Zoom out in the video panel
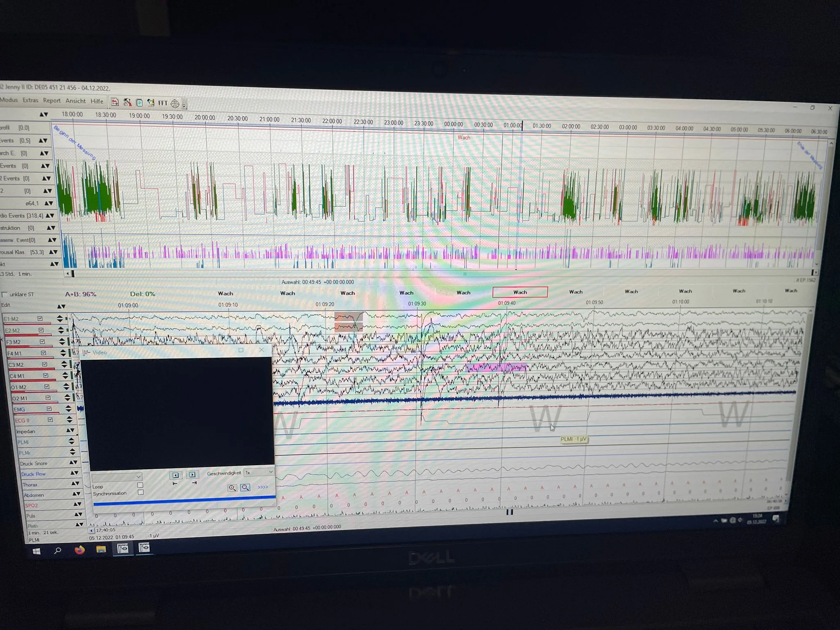The width and height of the screenshot is (840, 630). [245, 487]
